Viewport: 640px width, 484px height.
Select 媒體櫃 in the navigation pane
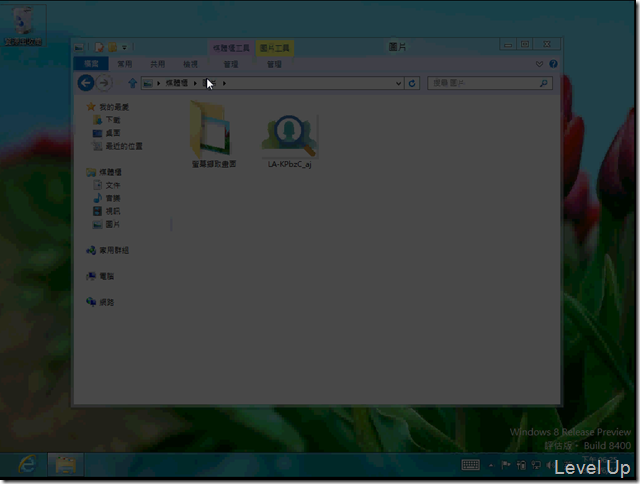click(x=110, y=172)
